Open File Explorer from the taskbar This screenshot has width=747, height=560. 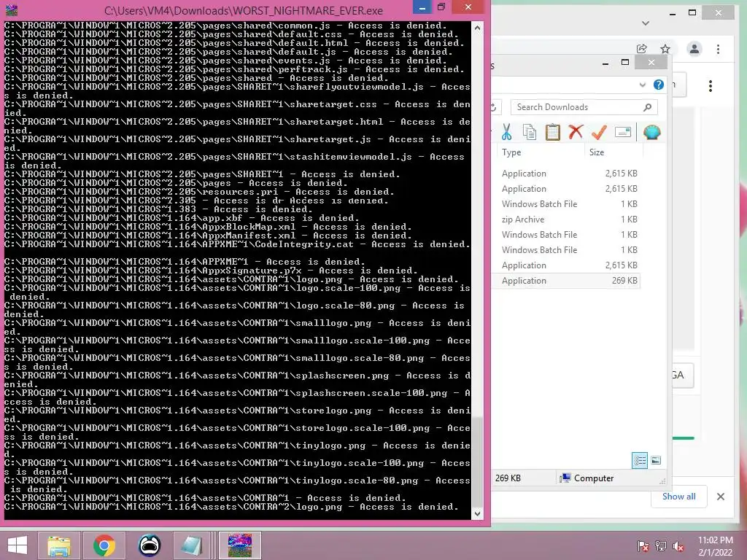[58, 545]
